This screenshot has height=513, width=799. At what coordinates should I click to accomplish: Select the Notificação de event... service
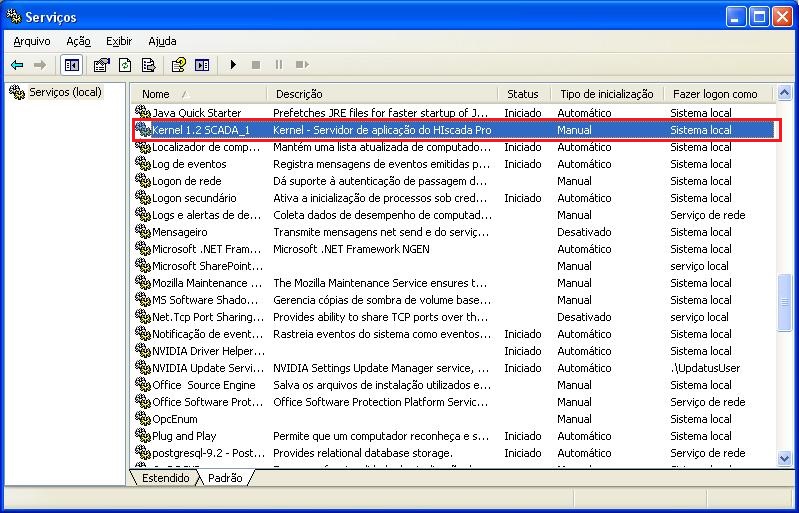click(456, 334)
